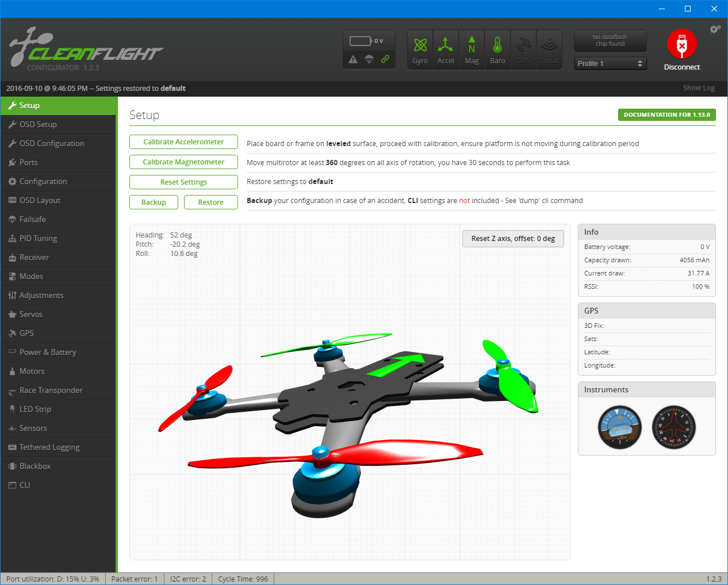Click the heading compass instrument
Screen dimensions: 728x585
click(x=674, y=427)
